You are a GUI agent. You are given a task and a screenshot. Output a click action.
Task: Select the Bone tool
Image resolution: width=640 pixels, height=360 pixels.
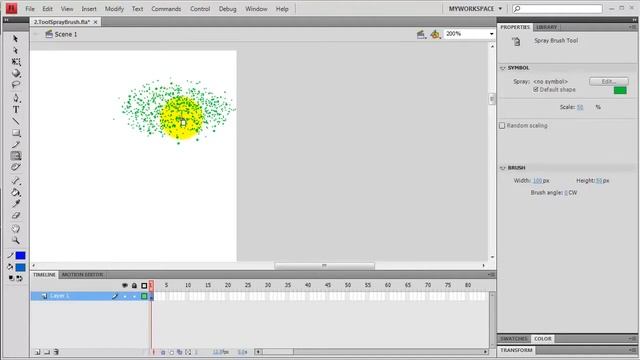point(16,181)
